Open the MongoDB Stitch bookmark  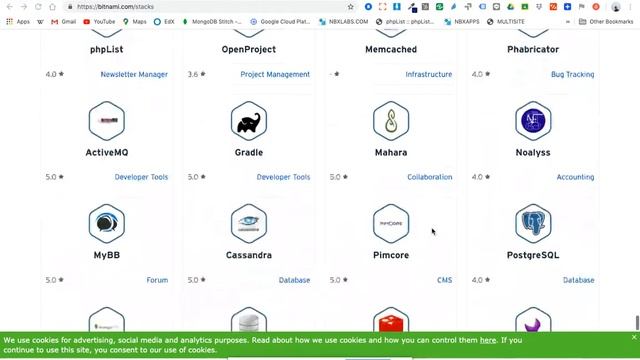pyautogui.click(x=212, y=22)
